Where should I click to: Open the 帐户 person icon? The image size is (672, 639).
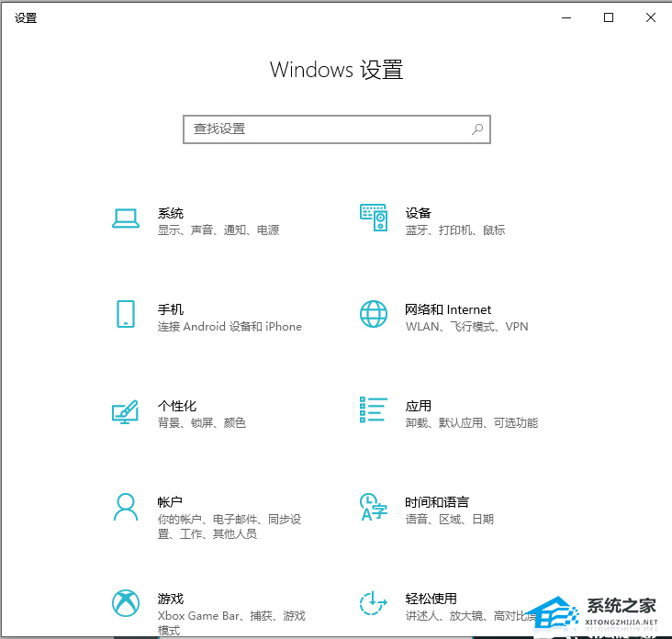[x=126, y=507]
